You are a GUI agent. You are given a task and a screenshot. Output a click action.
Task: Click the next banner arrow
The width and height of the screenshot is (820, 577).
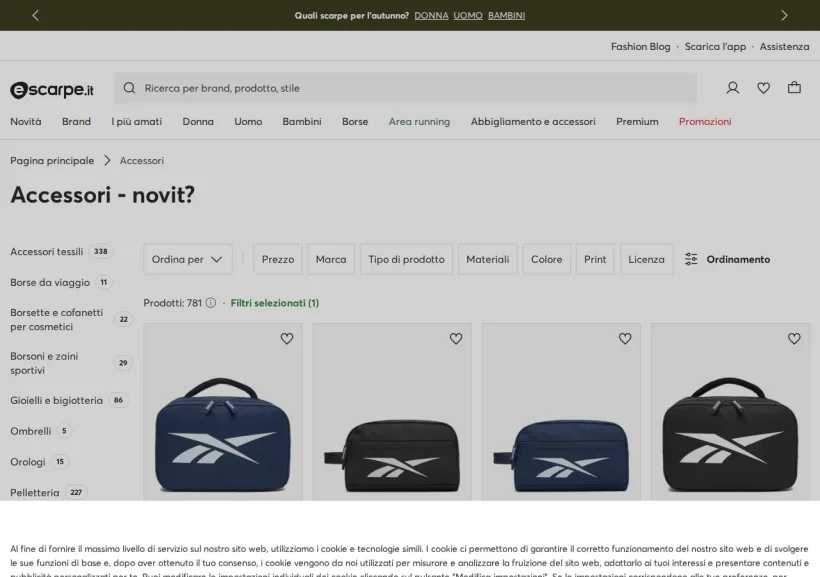pos(784,15)
